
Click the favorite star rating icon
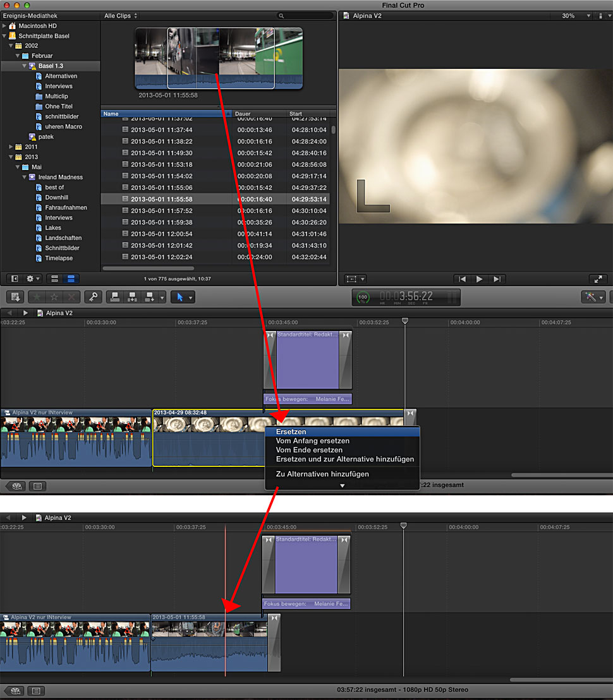pos(37,297)
